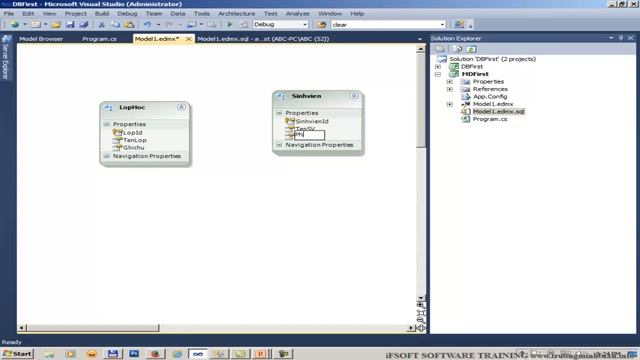Switch to the Model1.edmx.sql tab

tap(263, 39)
